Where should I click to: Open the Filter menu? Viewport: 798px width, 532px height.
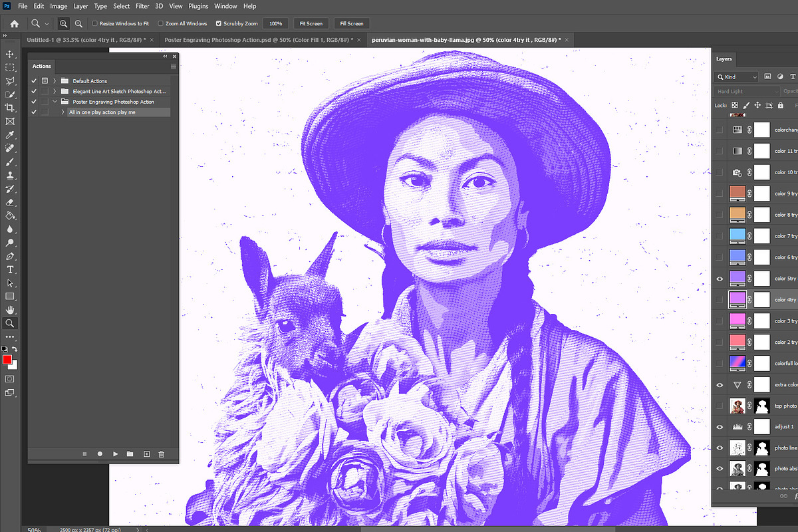click(142, 6)
